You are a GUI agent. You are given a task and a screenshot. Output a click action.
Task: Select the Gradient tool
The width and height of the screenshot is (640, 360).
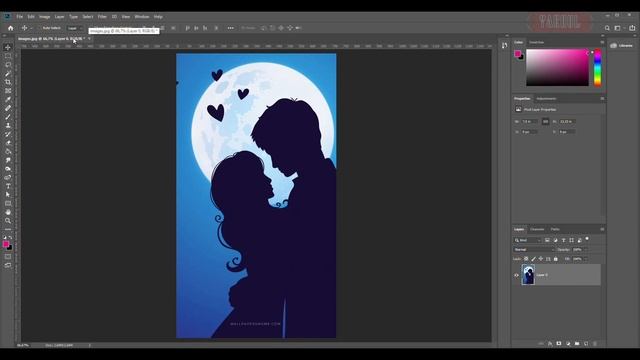pyautogui.click(x=8, y=151)
